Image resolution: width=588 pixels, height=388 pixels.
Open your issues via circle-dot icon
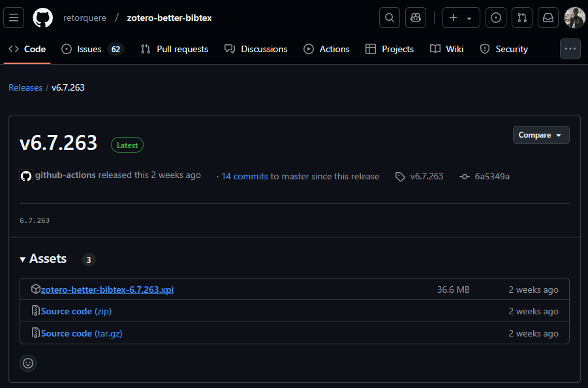click(x=496, y=18)
